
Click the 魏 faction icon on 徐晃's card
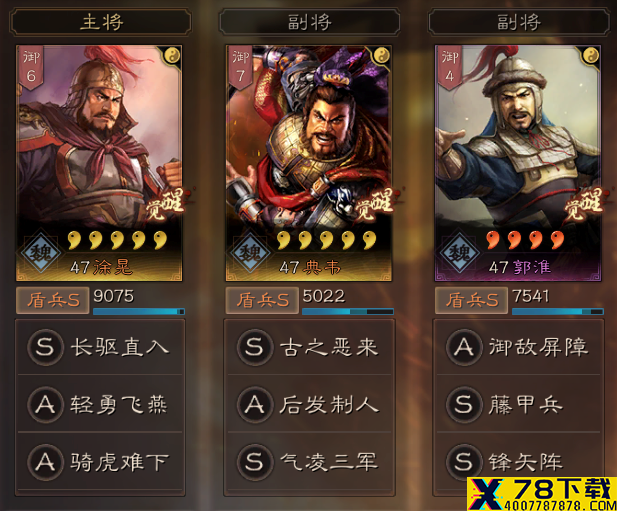click(40, 252)
